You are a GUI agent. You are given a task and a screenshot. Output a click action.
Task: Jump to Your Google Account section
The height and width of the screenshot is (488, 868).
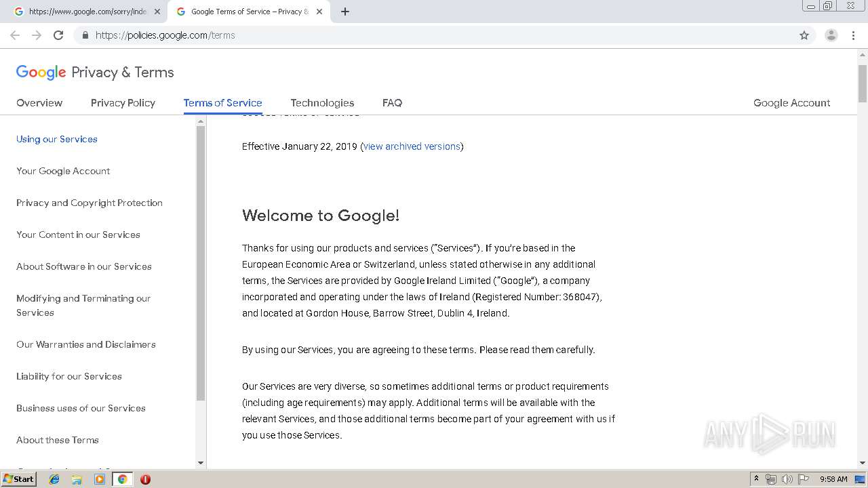click(x=63, y=171)
